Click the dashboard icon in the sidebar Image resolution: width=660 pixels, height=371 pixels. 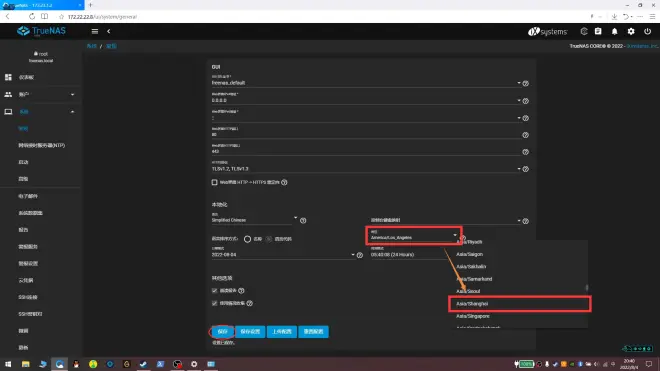click(8, 77)
